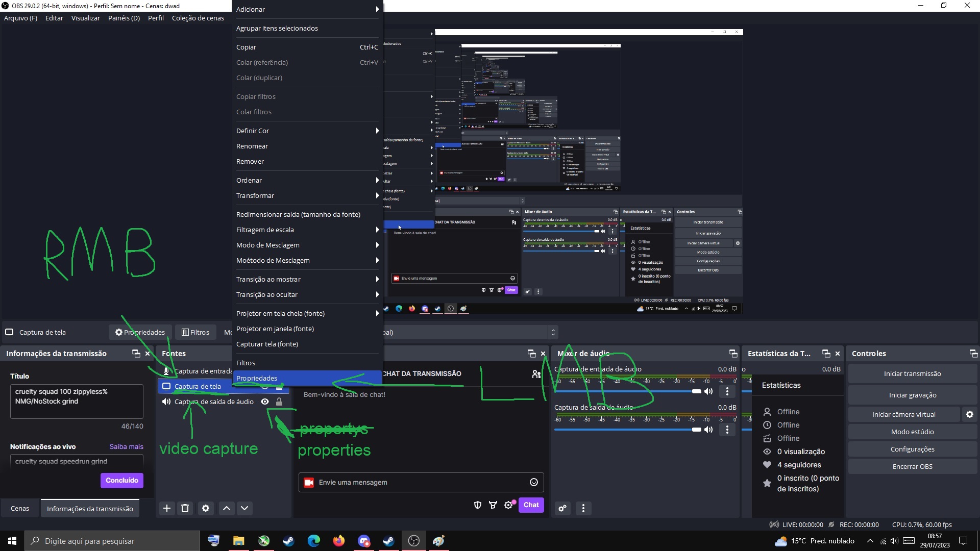The image size is (980, 551).
Task: Toggle visibility eye of Captura de saída de áudio
Action: (265, 402)
